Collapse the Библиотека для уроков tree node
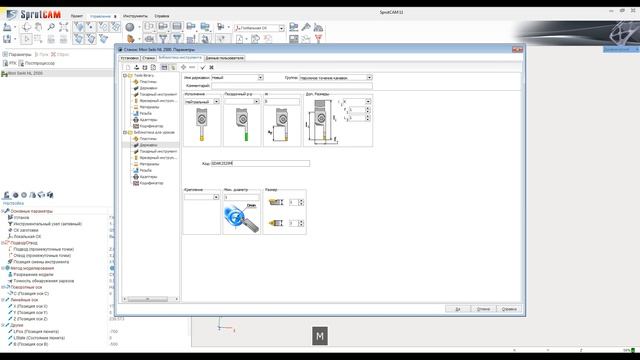This screenshot has height=360, width=640. (125, 133)
